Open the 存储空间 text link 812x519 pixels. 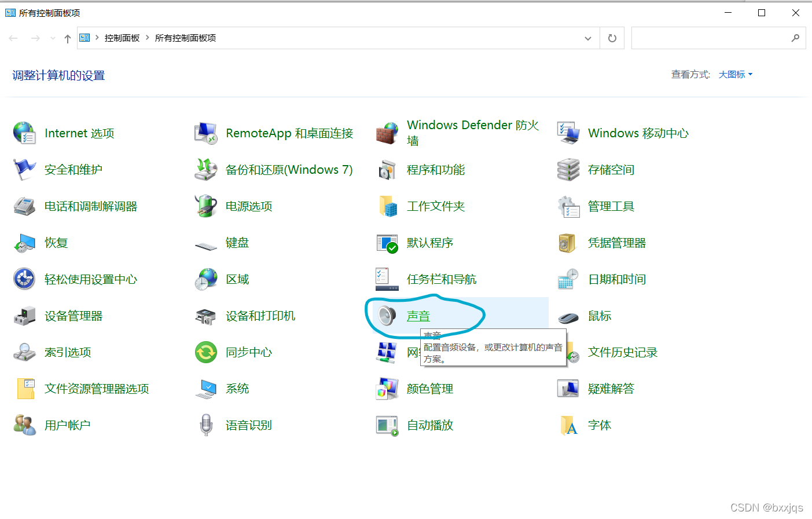(611, 170)
